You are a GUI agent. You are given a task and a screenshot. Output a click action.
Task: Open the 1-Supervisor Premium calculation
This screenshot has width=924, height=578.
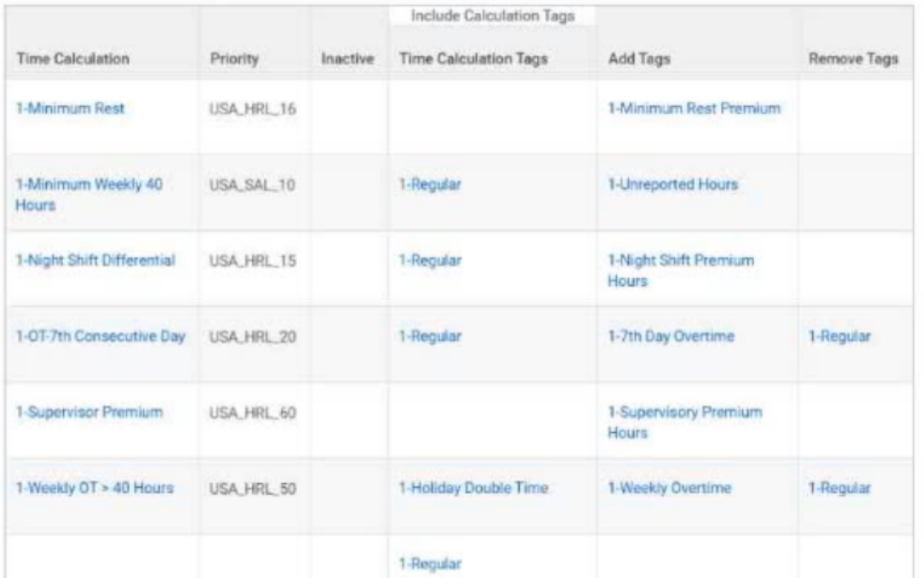(89, 412)
